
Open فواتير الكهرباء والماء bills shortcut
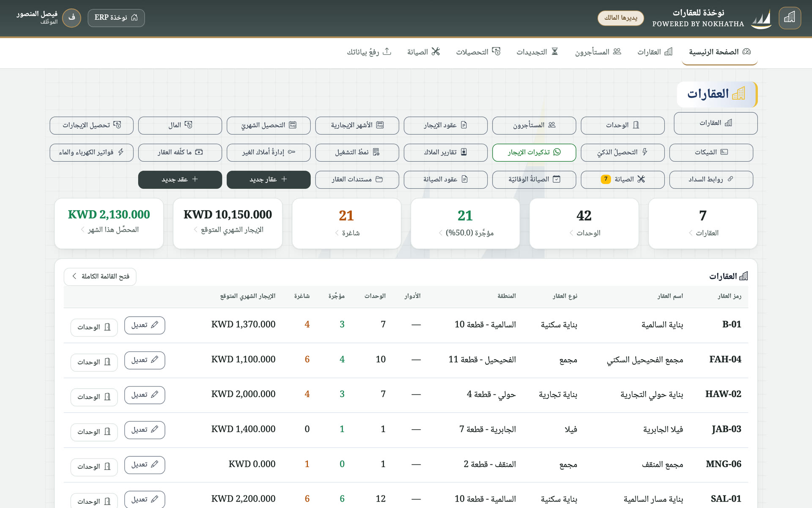91,152
